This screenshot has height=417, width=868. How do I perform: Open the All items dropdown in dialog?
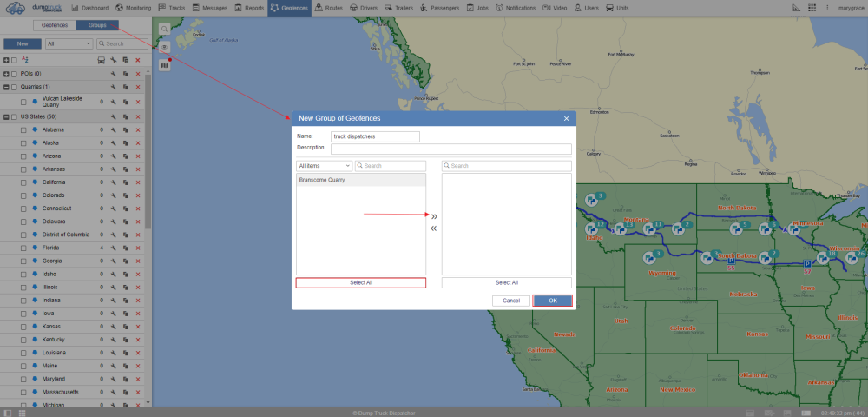coord(324,165)
